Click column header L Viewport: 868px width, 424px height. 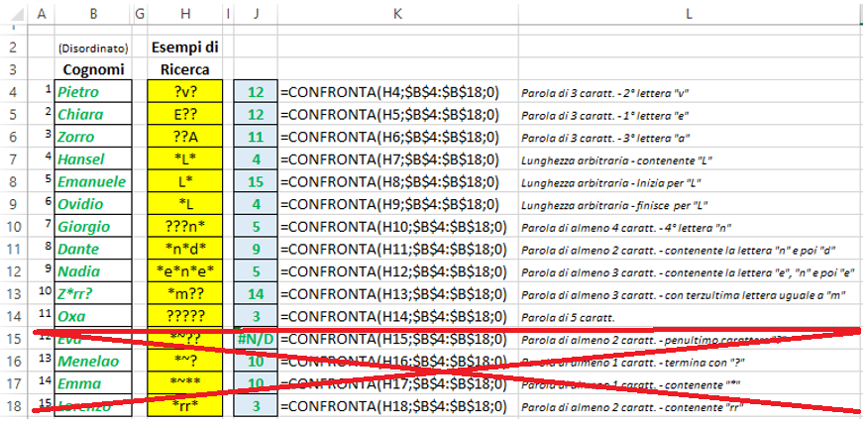point(690,14)
